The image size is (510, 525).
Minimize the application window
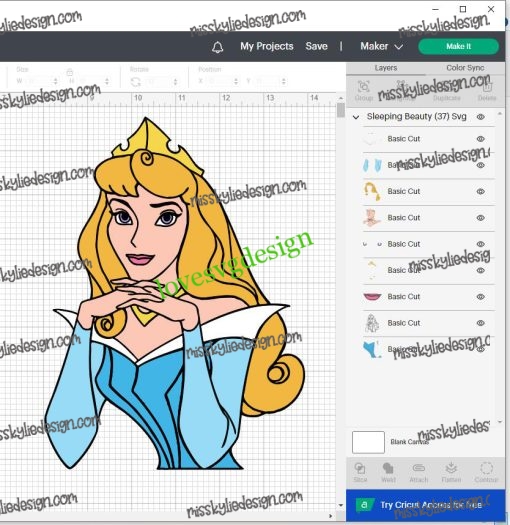click(435, 9)
